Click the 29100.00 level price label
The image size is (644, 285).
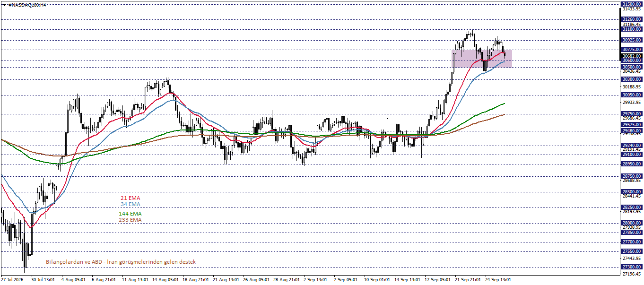click(x=631, y=155)
